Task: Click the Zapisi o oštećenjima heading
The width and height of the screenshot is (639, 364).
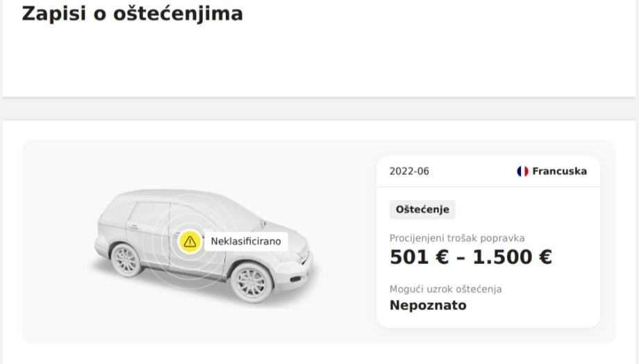Action: 132,13
